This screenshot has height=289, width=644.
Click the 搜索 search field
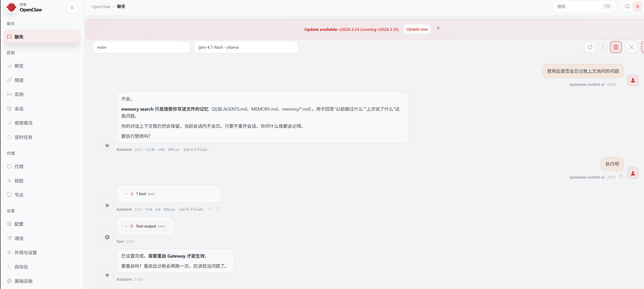tap(579, 6)
